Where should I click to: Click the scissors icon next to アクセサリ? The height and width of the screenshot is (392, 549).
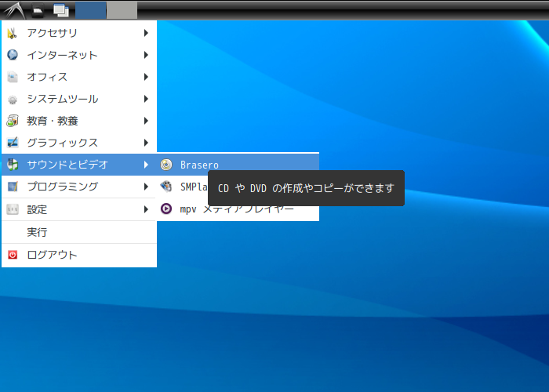pos(13,33)
